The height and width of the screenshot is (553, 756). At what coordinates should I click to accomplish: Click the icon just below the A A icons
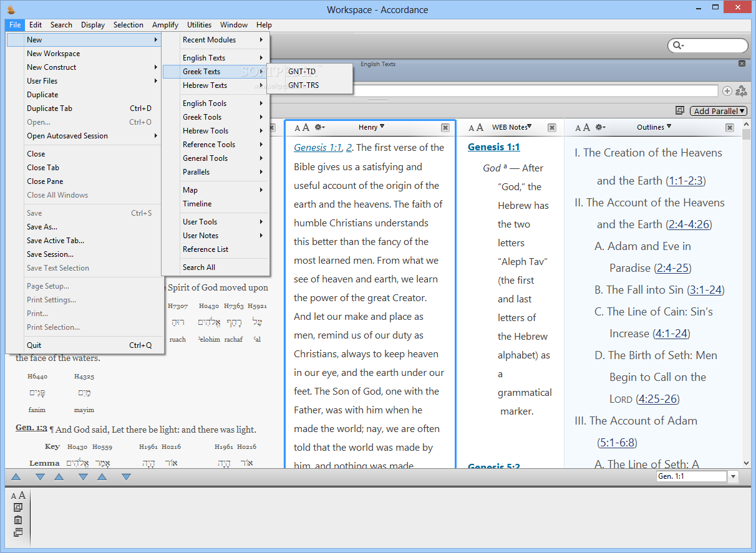point(18,507)
